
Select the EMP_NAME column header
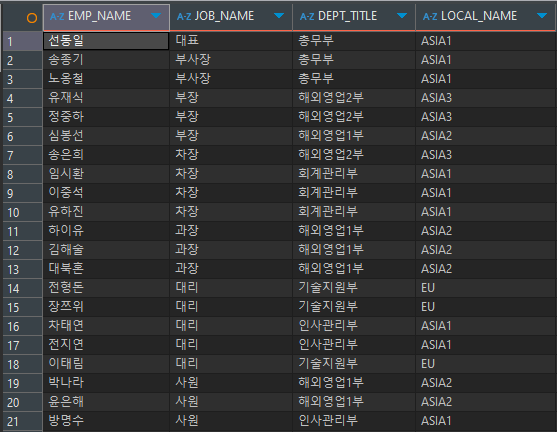pos(106,17)
